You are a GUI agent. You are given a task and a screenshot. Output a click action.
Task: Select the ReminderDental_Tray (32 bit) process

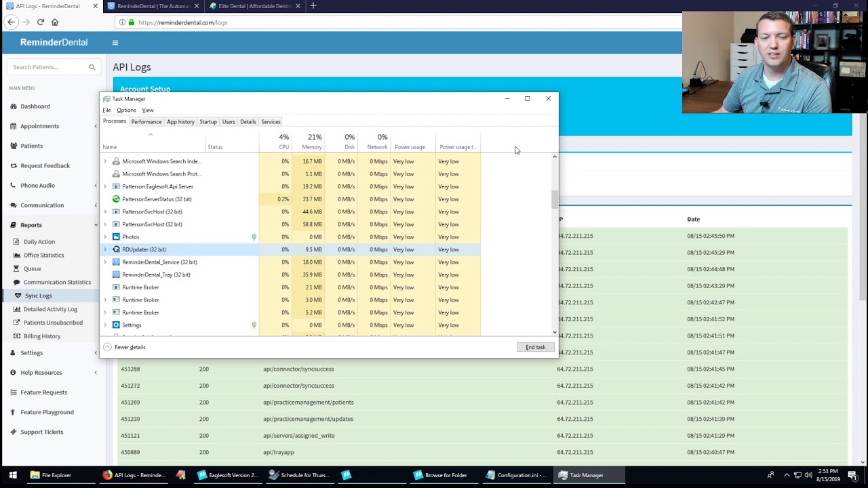tap(156, 274)
